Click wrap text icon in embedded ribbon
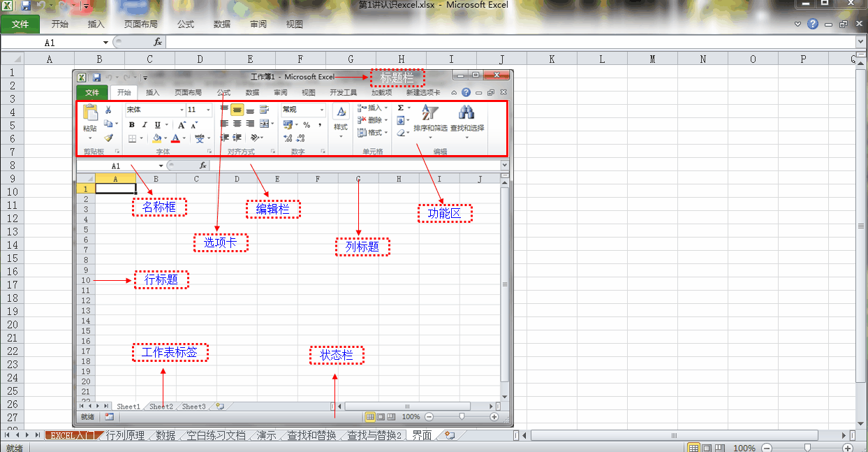This screenshot has width=868, height=452. [x=264, y=110]
